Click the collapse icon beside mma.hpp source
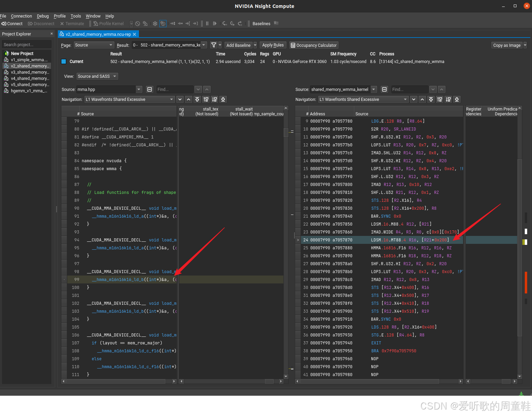This screenshot has width=532, height=415. pos(150,90)
